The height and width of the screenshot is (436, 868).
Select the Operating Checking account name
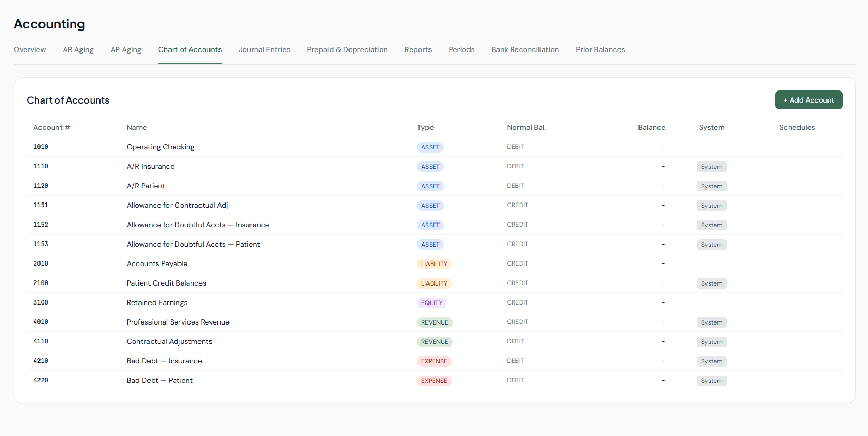click(161, 147)
